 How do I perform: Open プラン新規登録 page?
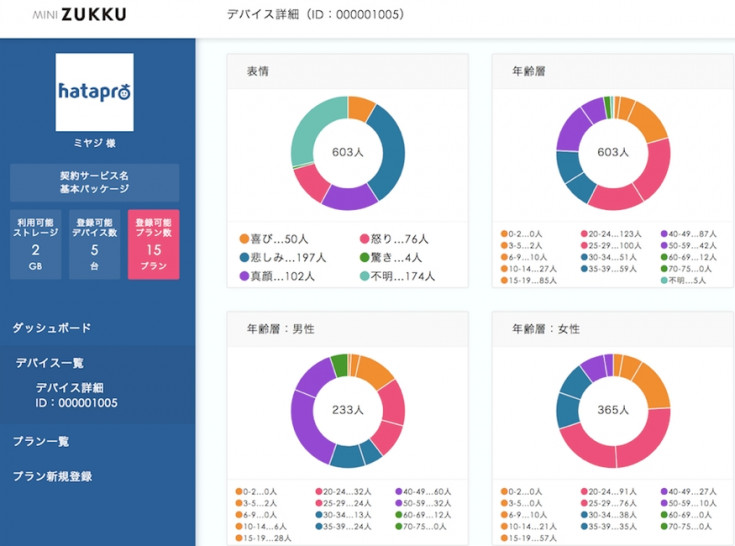coord(53,476)
